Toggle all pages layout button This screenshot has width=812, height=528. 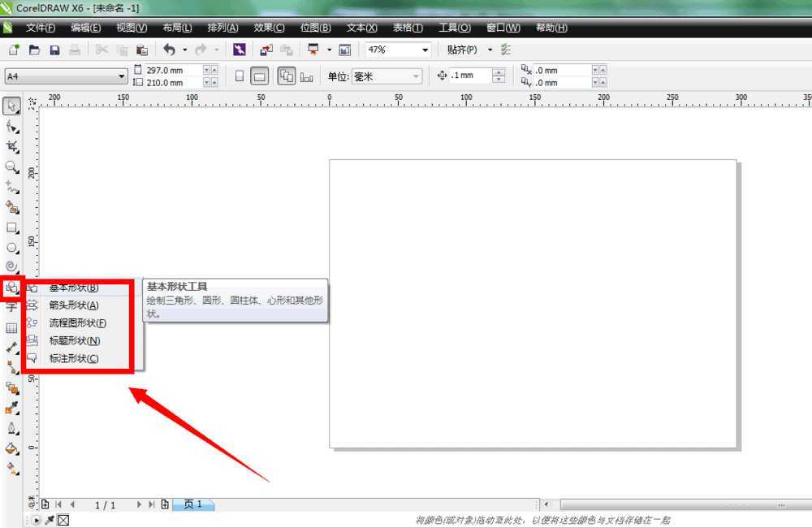click(x=286, y=76)
